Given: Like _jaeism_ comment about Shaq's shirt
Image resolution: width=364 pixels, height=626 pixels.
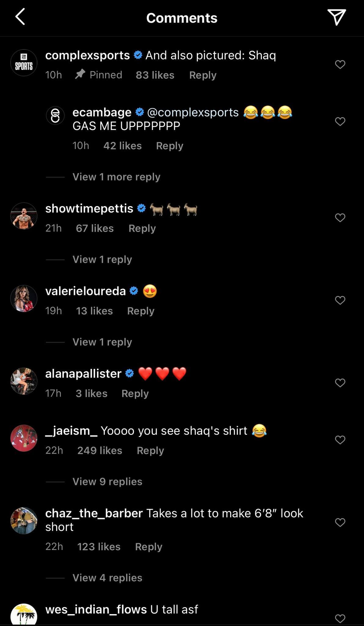Looking at the screenshot, I should point(340,440).
